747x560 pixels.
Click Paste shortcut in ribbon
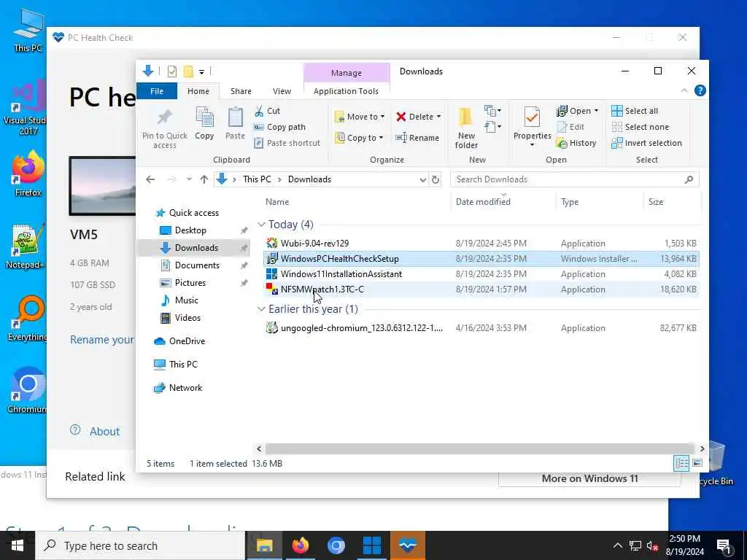(287, 143)
